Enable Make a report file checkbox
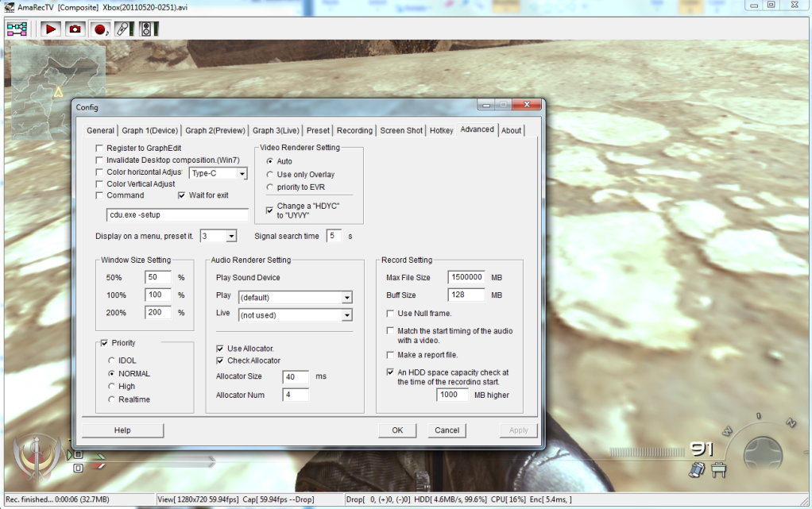 click(390, 355)
